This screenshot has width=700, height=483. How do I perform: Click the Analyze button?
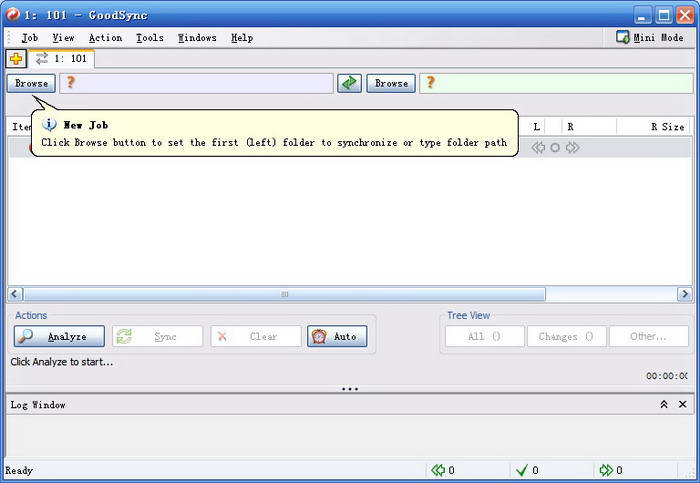(59, 336)
